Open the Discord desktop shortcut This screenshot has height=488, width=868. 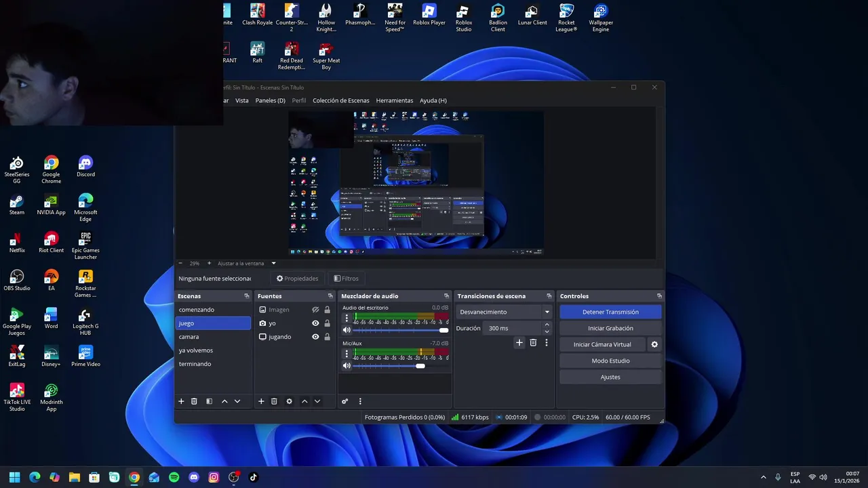click(x=85, y=166)
